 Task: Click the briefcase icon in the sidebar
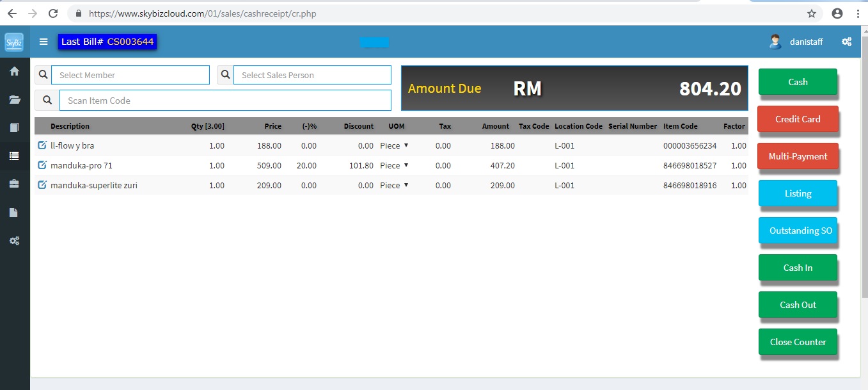[x=14, y=184]
